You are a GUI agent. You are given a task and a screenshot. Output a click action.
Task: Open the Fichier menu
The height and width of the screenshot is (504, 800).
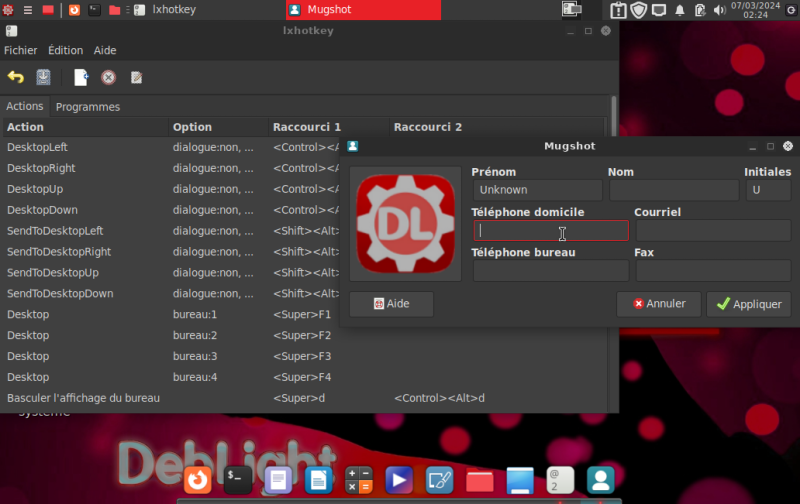tap(22, 50)
